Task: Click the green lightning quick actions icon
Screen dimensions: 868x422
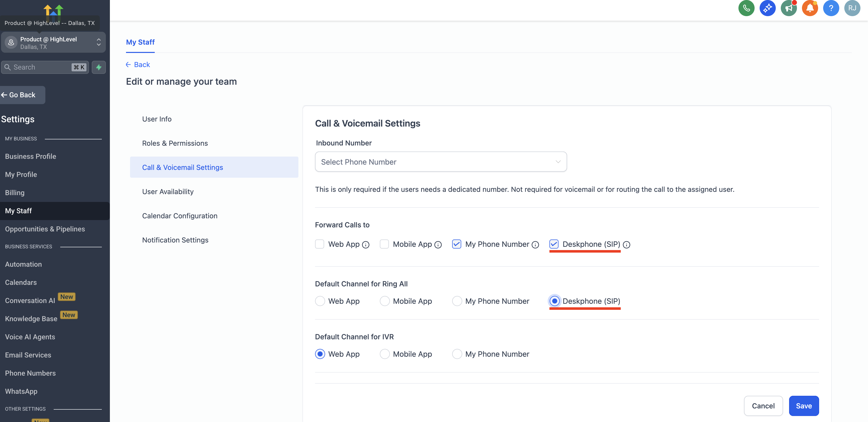Action: pyautogui.click(x=99, y=67)
